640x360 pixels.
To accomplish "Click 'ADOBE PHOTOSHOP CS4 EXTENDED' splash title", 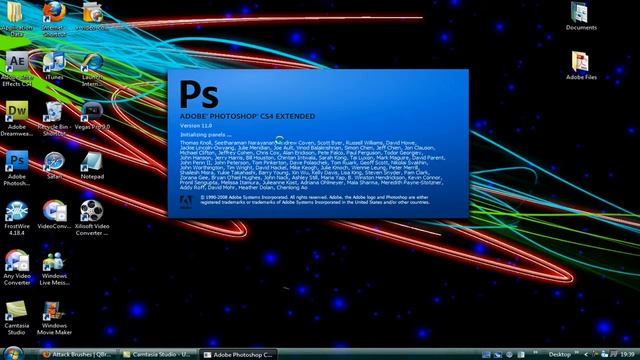I will click(247, 116).
